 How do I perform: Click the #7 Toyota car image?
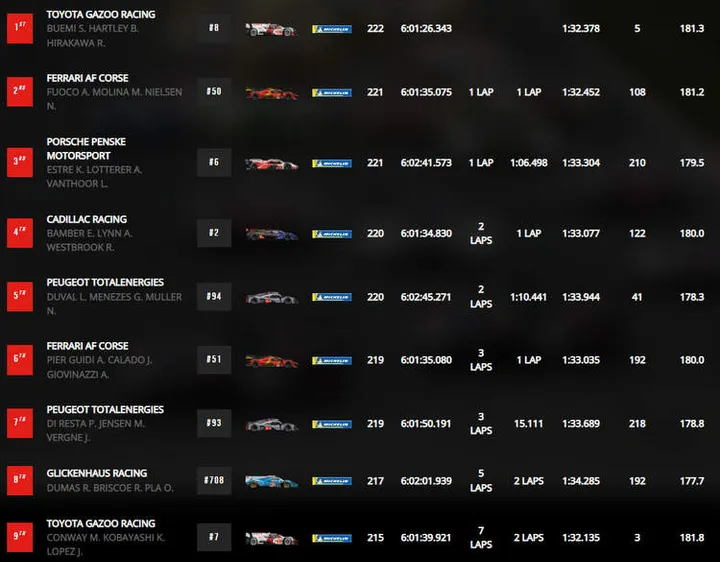(x=271, y=539)
